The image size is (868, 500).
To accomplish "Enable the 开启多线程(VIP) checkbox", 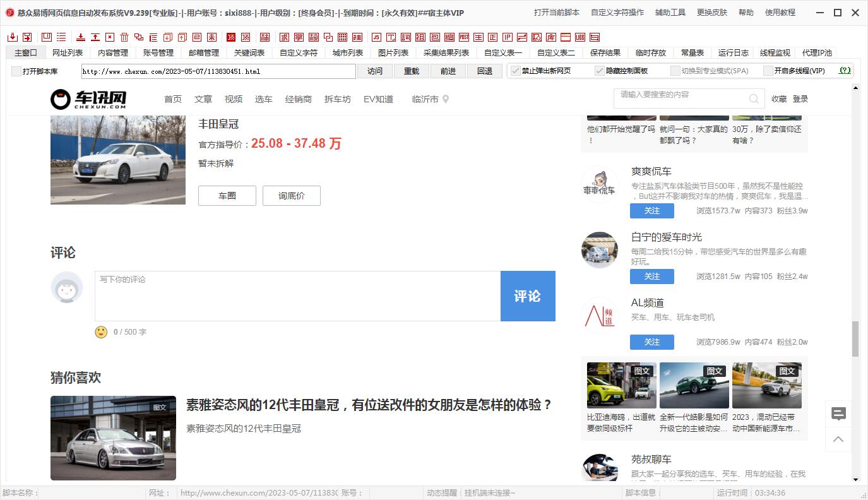I will point(768,71).
